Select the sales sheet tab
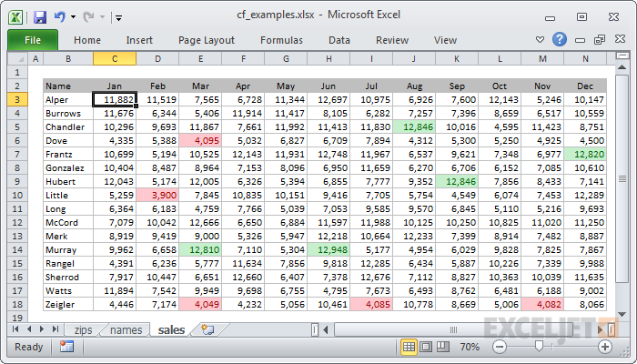Image resolution: width=637 pixels, height=364 pixels. (x=171, y=329)
